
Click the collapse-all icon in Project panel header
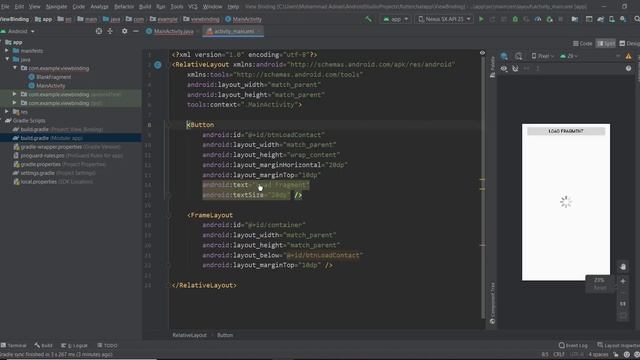(x=110, y=31)
